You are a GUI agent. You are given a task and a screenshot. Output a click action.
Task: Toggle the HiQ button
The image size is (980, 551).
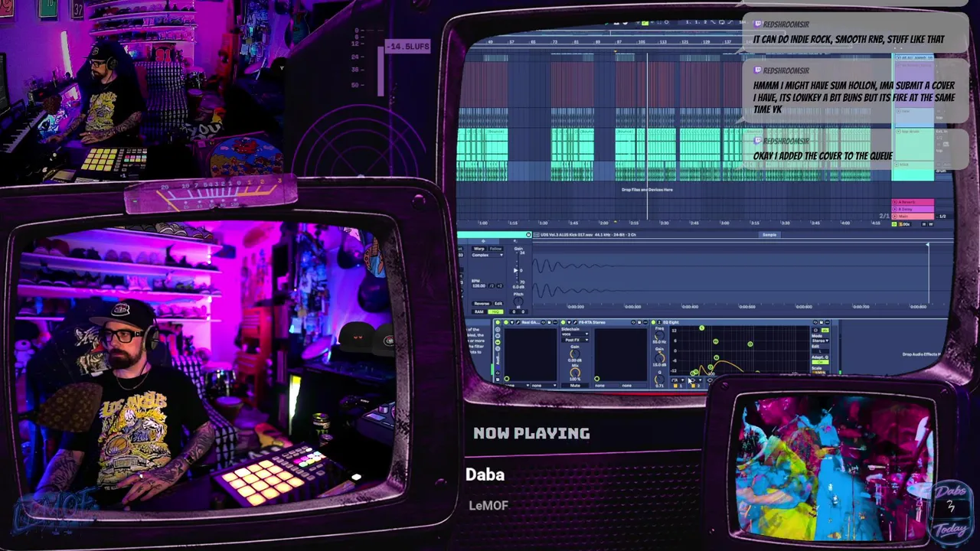pos(495,311)
